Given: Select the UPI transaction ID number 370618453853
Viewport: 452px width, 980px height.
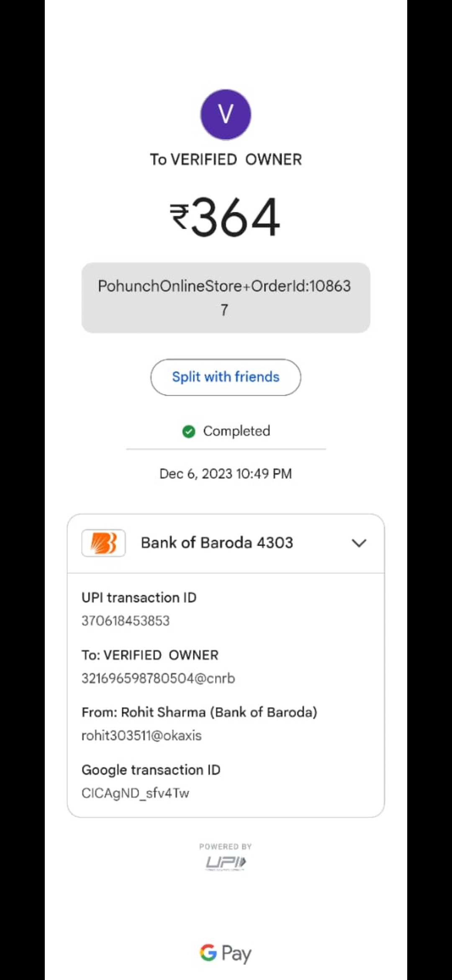Looking at the screenshot, I should pos(126,621).
